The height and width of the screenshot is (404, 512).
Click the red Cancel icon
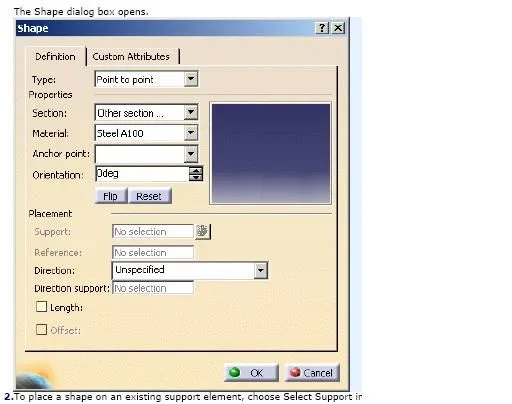click(295, 372)
